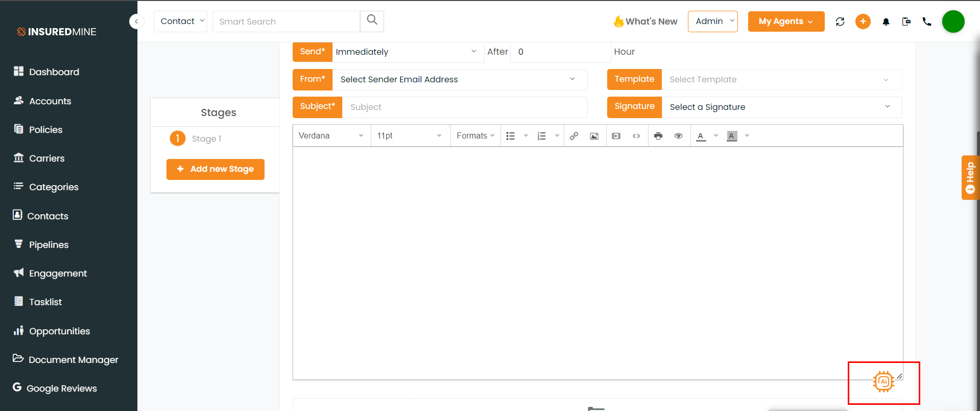This screenshot has width=980, height=411.
Task: Expand numbered list style arrow
Action: click(x=557, y=136)
